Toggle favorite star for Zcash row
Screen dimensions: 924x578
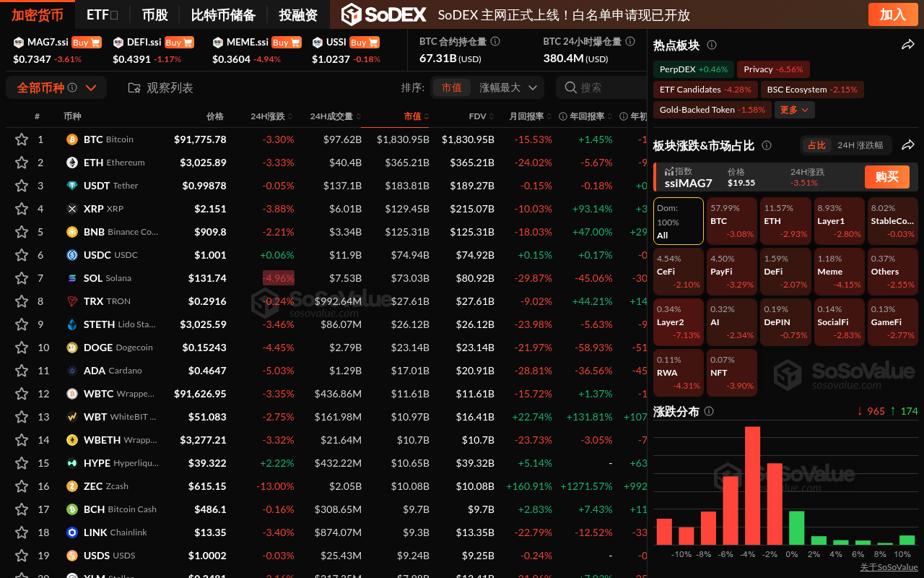click(22, 486)
